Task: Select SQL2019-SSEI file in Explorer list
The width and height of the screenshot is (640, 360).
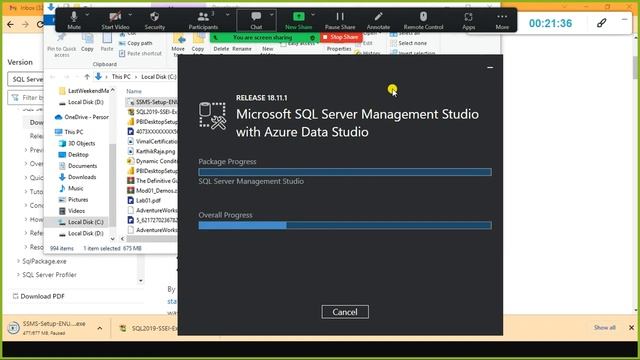Action: [x=152, y=111]
